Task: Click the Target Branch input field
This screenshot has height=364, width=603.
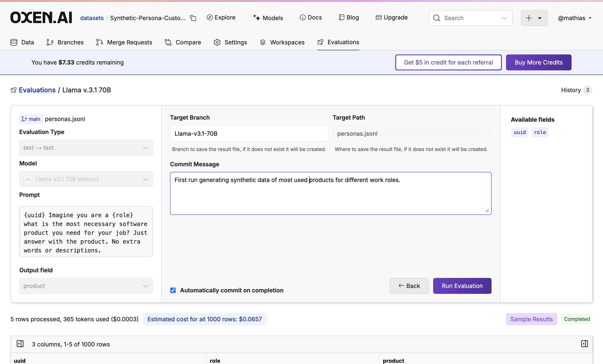Action: click(249, 133)
